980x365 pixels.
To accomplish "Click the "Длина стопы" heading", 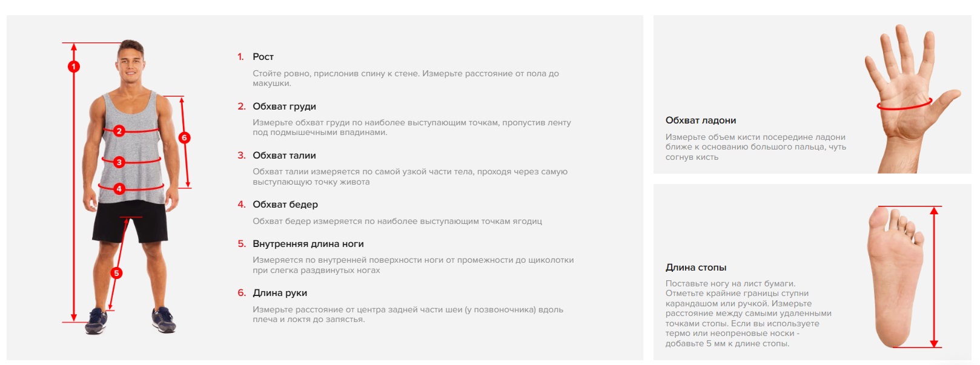I will tap(695, 268).
